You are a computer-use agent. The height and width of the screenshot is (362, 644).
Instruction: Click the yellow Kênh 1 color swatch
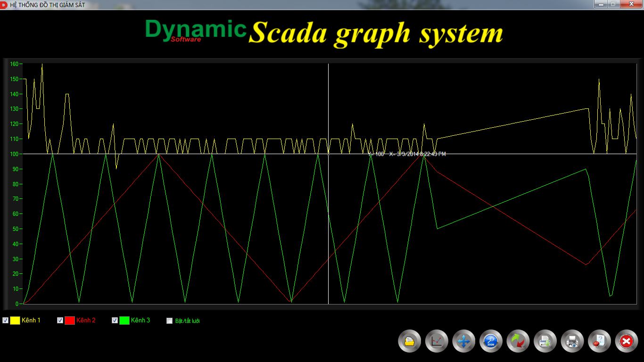click(15, 321)
